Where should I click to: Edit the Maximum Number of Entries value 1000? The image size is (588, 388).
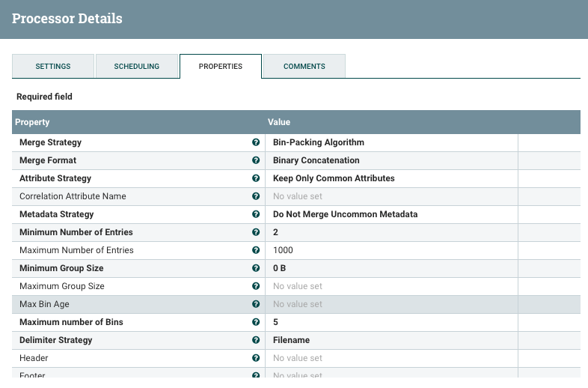tap(284, 250)
